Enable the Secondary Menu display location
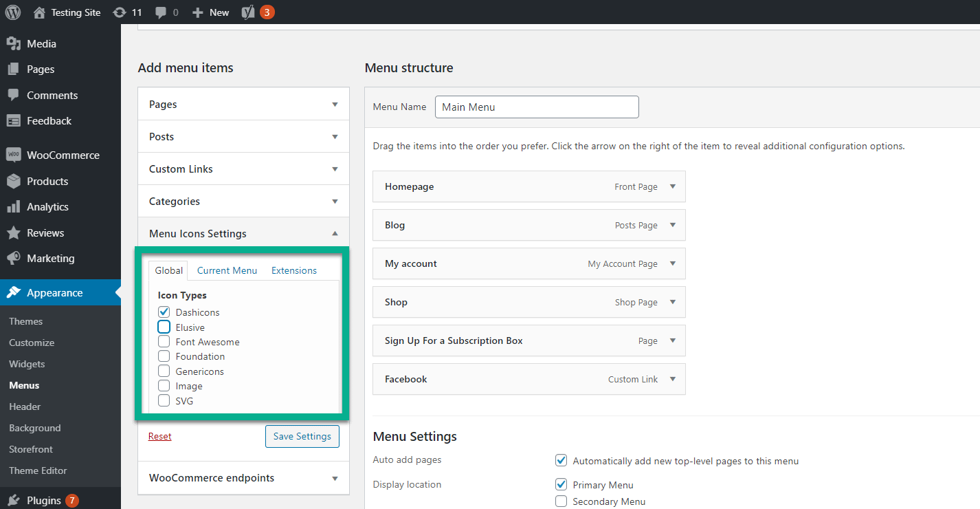 561,501
